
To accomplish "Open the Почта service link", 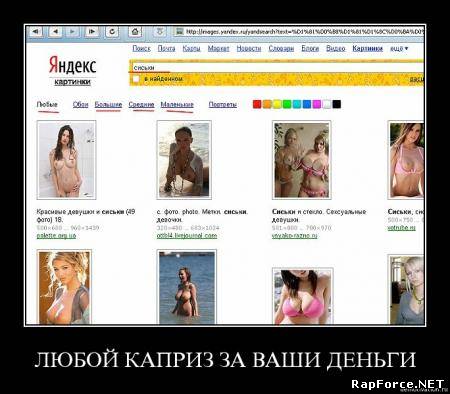I will 166,49.
